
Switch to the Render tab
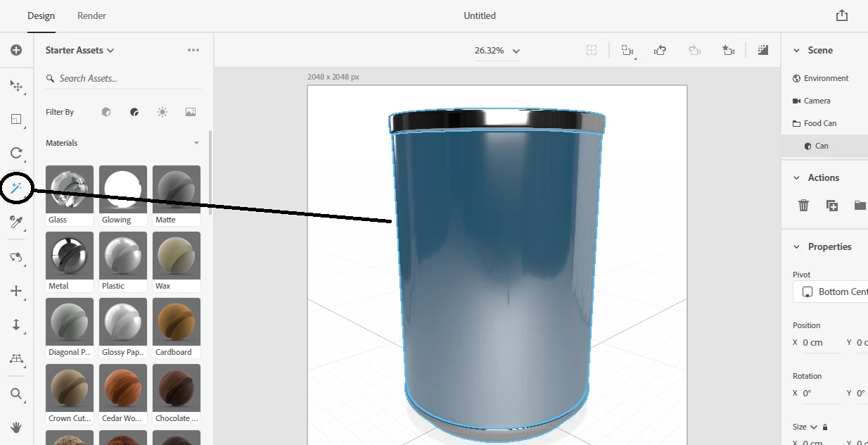[x=91, y=15]
